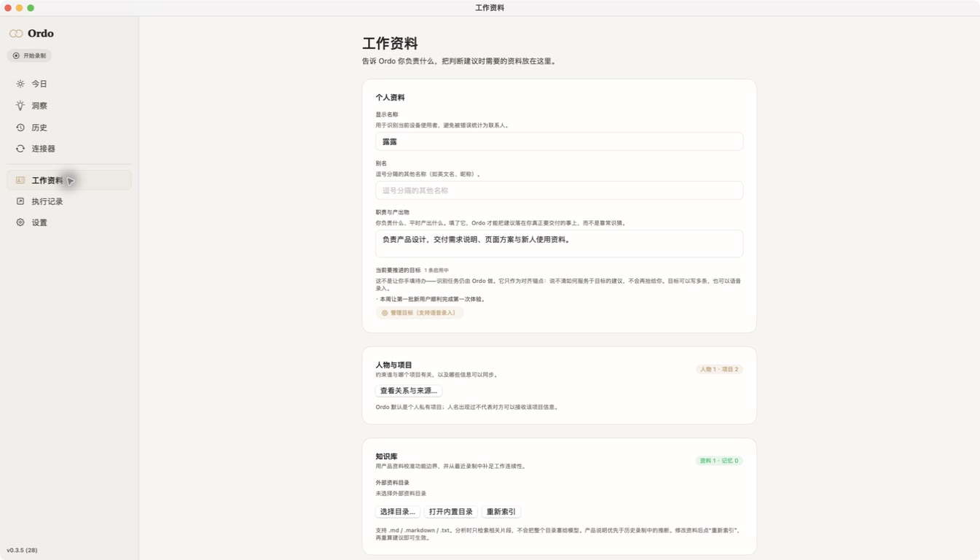Viewport: 980px width, 560px height.
Task: Click the 未选择外部资料目录 status text
Action: coord(401,494)
